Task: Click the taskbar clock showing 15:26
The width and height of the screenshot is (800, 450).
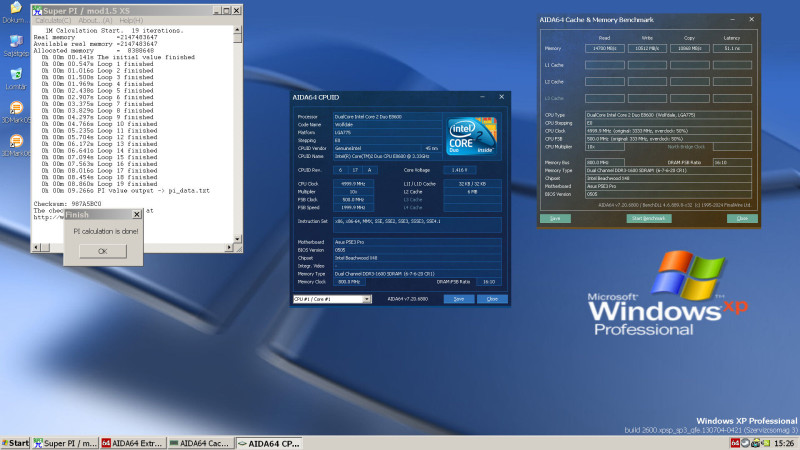Action: point(784,443)
